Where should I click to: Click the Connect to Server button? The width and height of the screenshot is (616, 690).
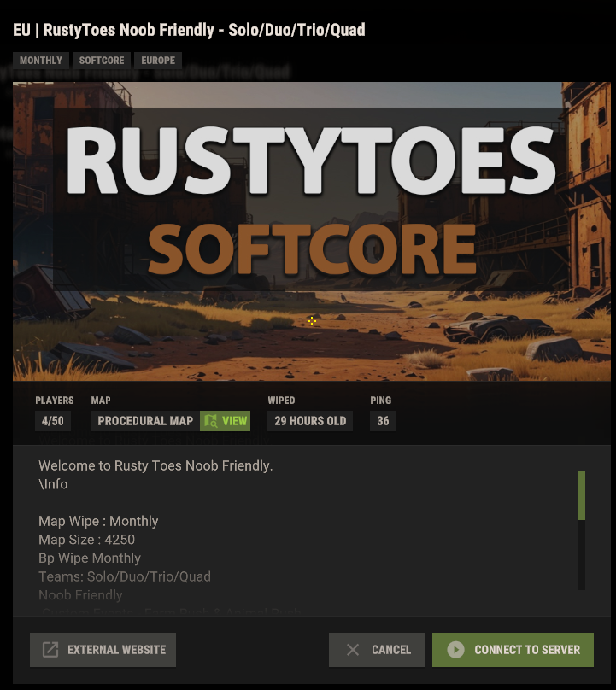tap(513, 650)
